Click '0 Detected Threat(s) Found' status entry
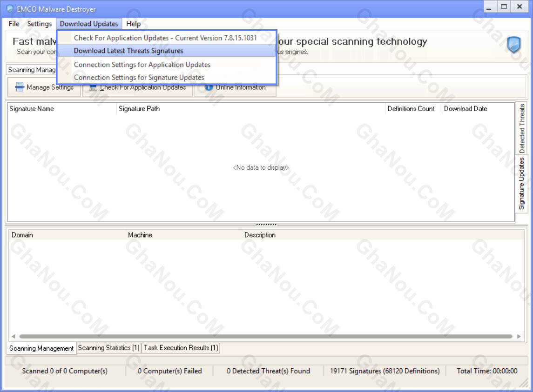 pyautogui.click(x=268, y=371)
